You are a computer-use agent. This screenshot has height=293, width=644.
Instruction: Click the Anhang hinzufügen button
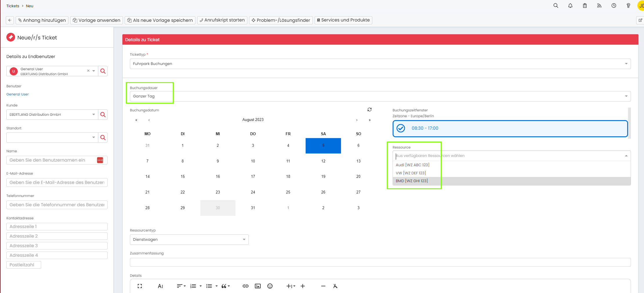42,20
